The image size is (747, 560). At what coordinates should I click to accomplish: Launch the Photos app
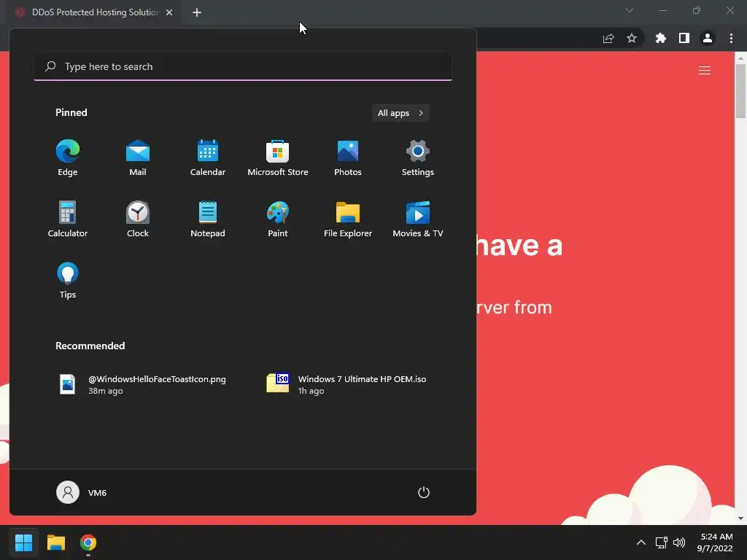(348, 158)
